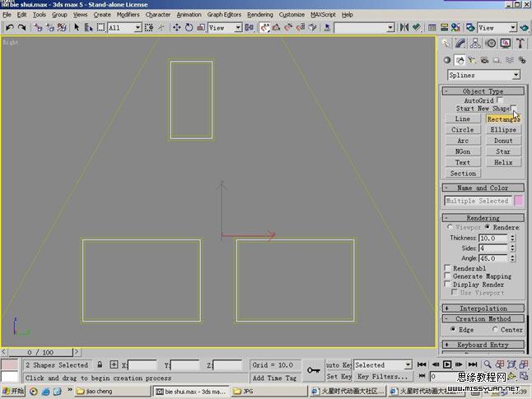
Task: Jump to animation end frame
Action: coord(473,364)
